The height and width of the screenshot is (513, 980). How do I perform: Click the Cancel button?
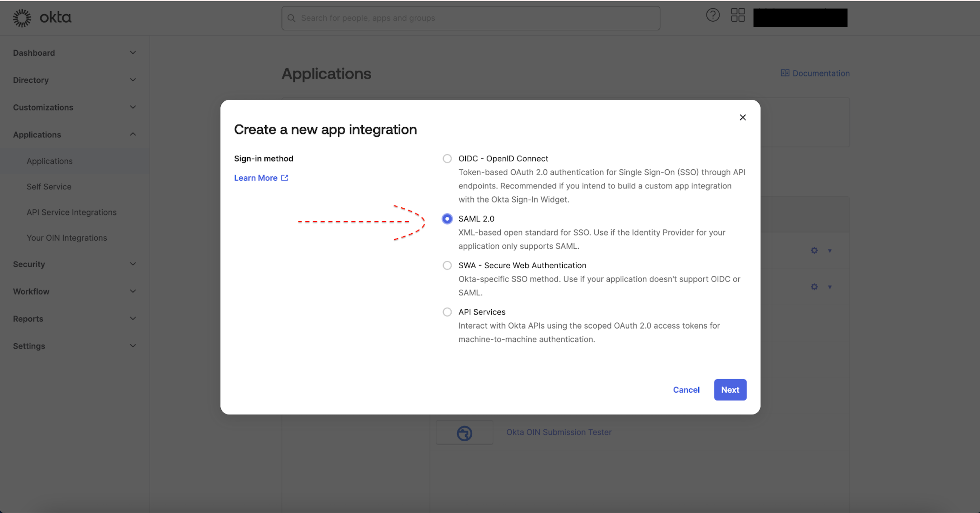click(686, 390)
